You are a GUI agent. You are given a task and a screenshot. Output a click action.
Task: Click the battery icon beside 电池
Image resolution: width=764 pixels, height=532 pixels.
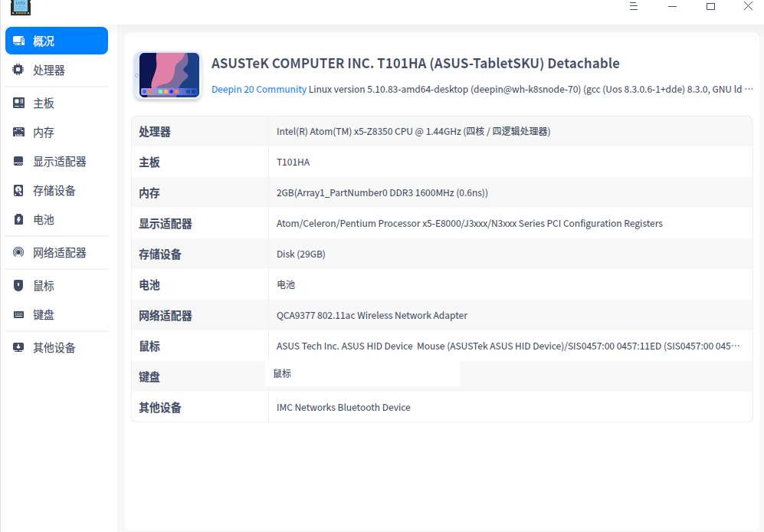(x=18, y=219)
